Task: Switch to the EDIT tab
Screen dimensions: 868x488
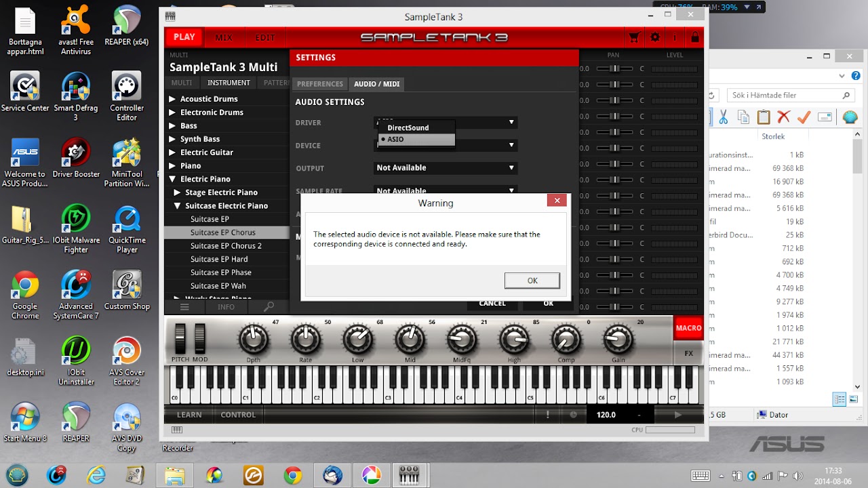Action: tap(265, 38)
